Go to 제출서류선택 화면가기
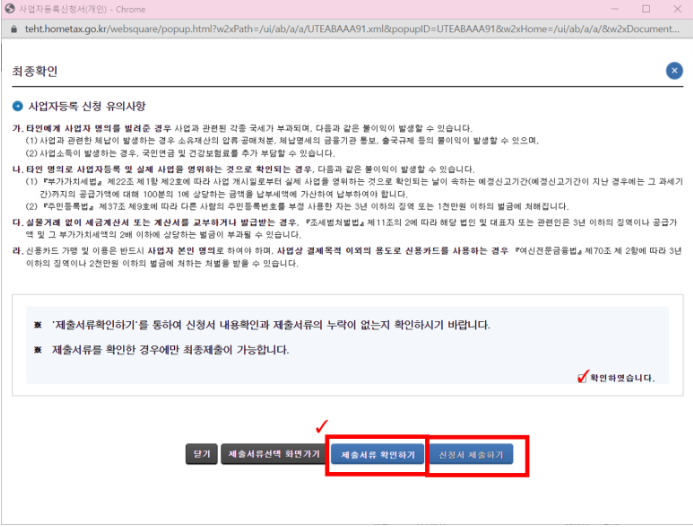The image size is (693, 527). coord(274,454)
